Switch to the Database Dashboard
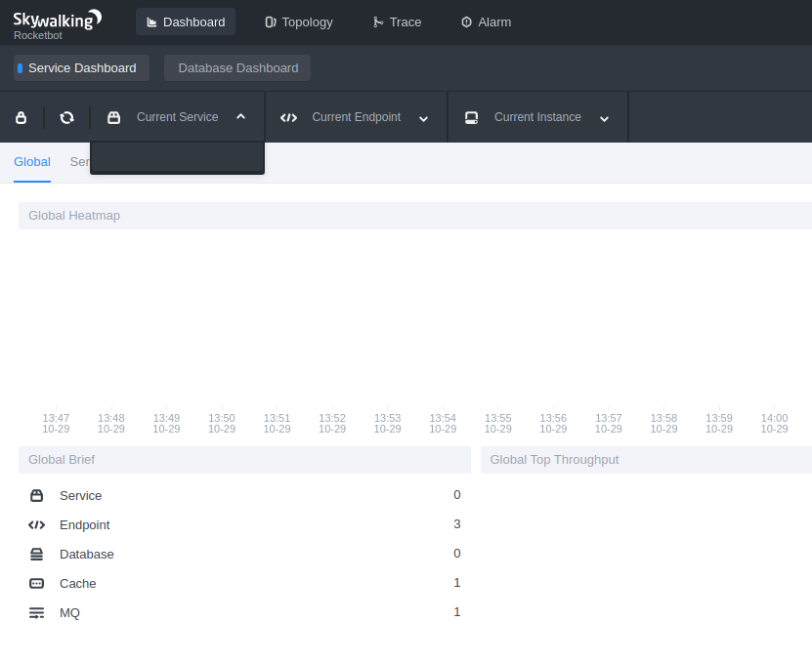The width and height of the screenshot is (812, 663). (236, 67)
